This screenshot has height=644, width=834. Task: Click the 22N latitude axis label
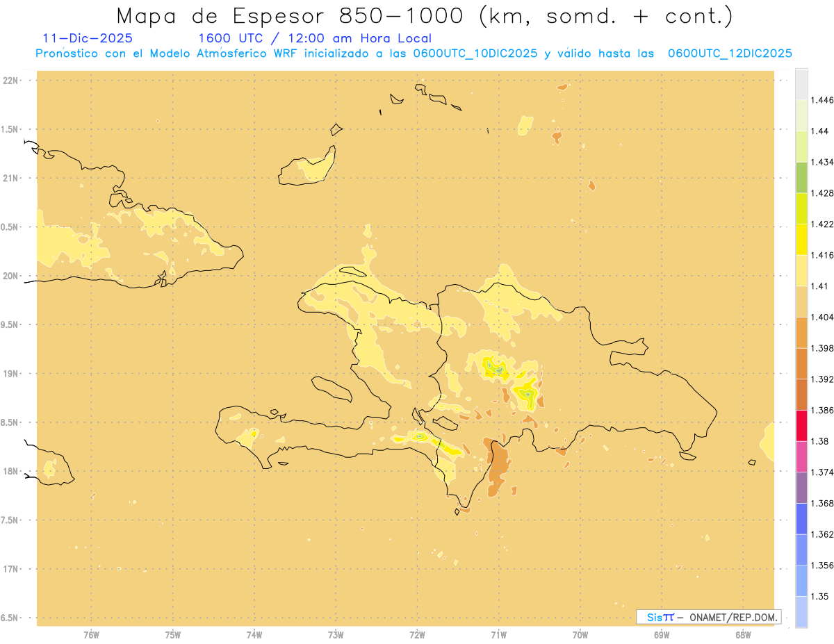pyautogui.click(x=10, y=81)
